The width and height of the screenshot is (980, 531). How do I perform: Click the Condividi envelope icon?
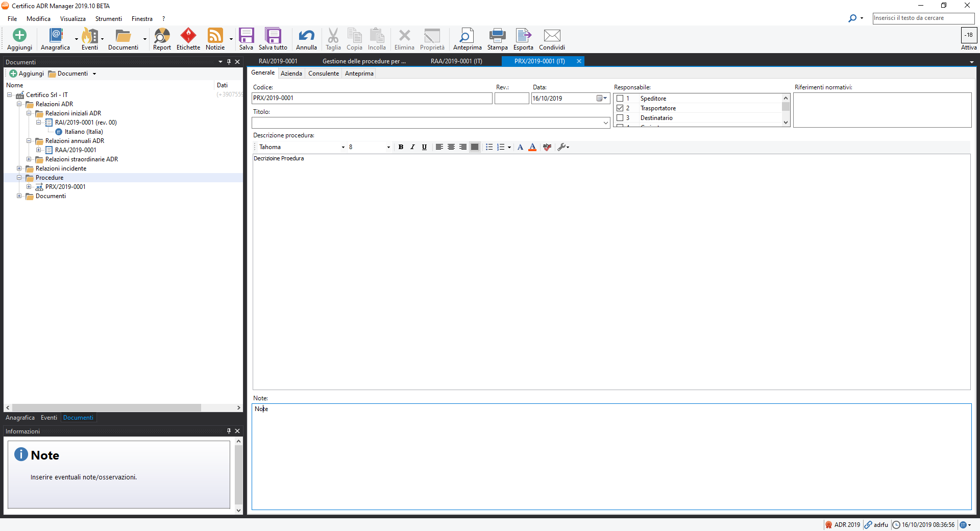click(552, 36)
